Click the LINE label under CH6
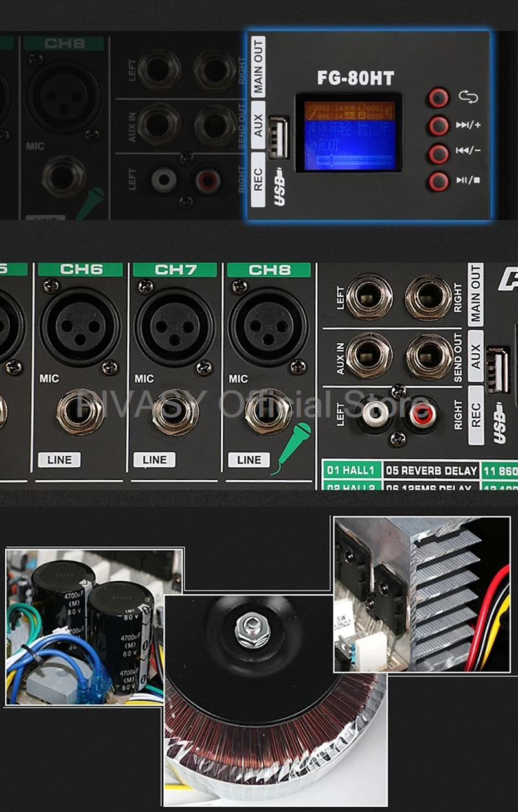518x812 pixels. (60, 459)
